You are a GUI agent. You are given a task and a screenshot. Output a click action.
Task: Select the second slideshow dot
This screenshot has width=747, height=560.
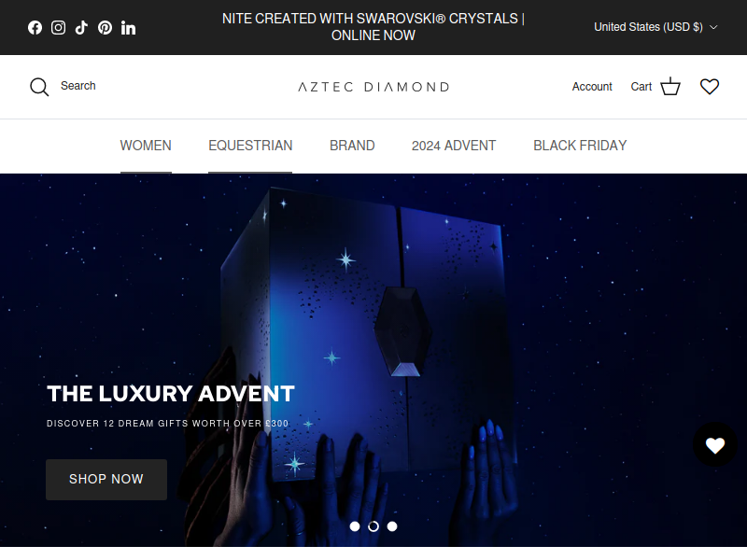point(373,526)
